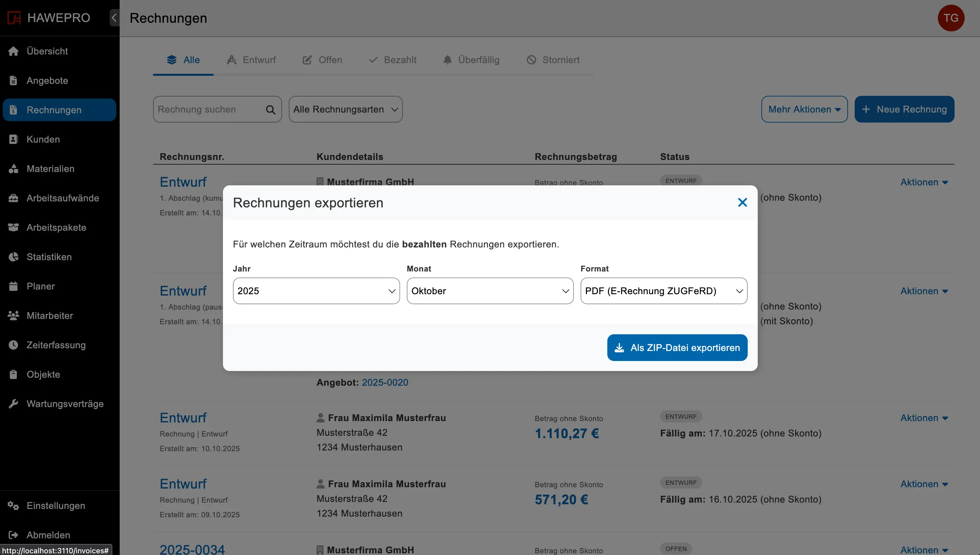Click the Wartungsverträge wrench icon
Viewport: 980px width, 555px height.
13,404
